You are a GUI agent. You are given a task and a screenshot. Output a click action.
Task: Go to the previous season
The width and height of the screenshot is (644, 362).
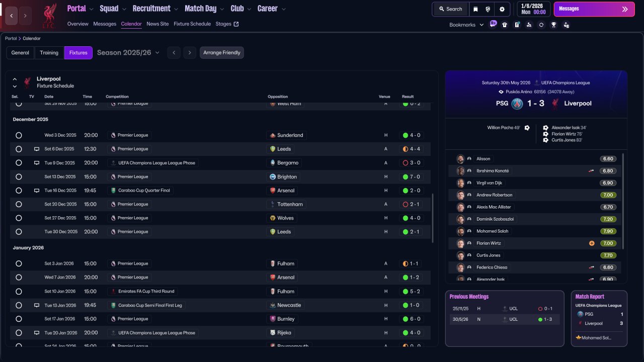pyautogui.click(x=174, y=53)
